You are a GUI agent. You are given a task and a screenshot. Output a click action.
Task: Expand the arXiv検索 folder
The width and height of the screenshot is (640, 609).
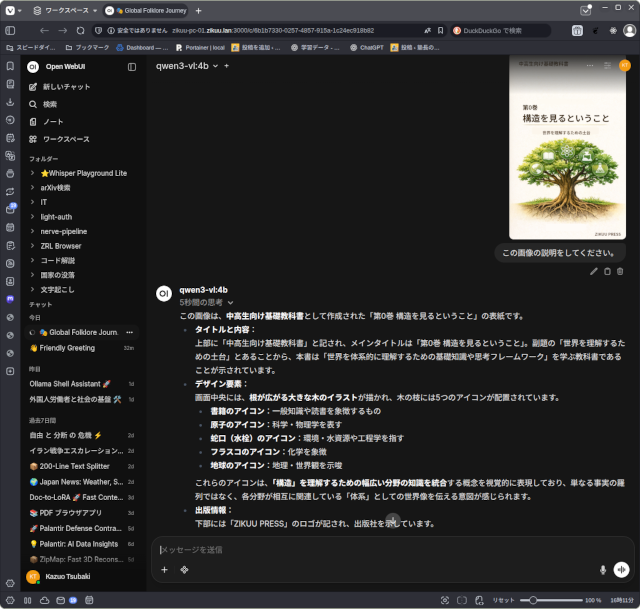tap(55, 187)
